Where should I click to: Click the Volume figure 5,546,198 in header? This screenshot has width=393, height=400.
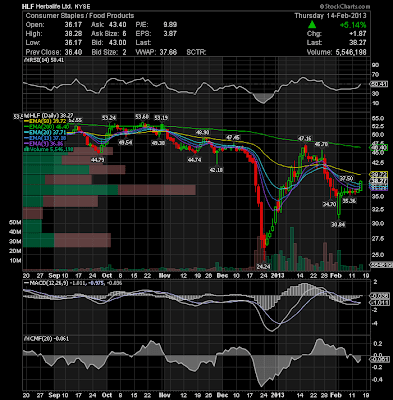pyautogui.click(x=351, y=52)
